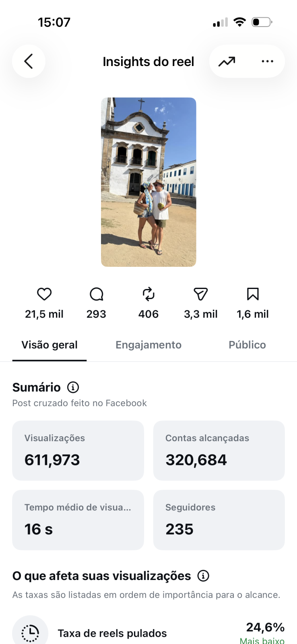The width and height of the screenshot is (297, 644).
Task: Switch to the Engajamento tab
Action: pyautogui.click(x=148, y=345)
